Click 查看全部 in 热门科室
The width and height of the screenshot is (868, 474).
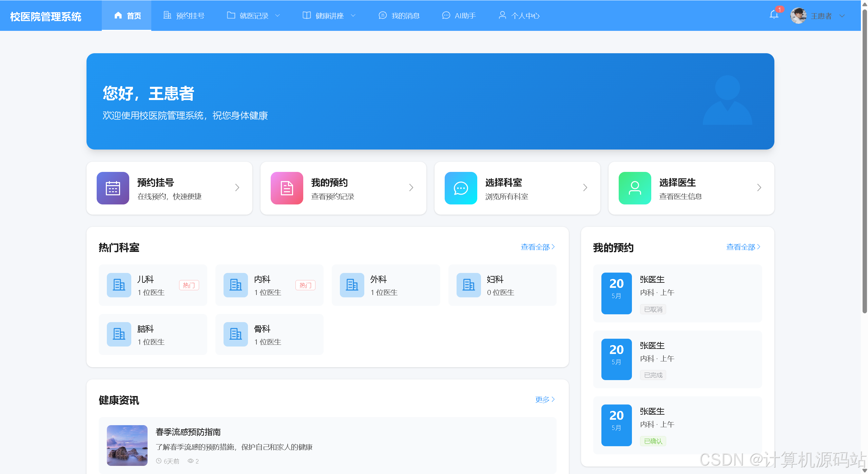point(538,247)
